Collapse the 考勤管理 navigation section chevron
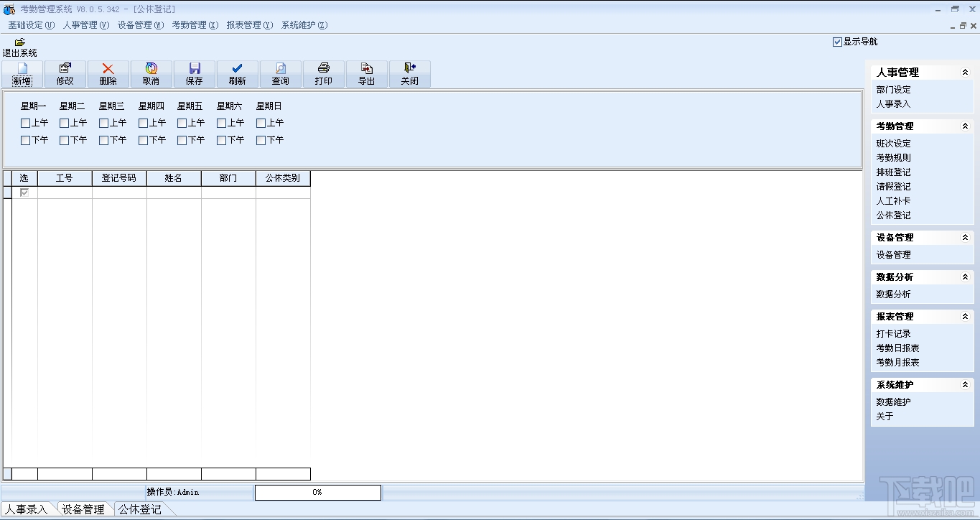 point(966,126)
